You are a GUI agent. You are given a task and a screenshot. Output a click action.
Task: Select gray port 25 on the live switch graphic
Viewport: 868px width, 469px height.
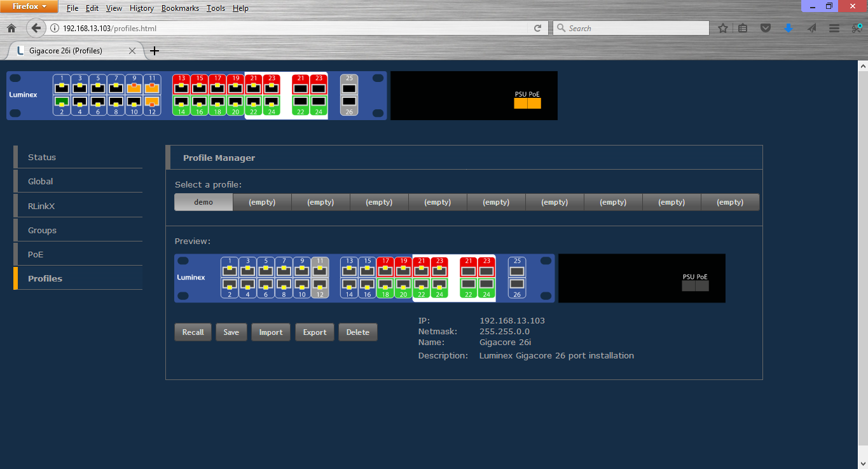pos(349,85)
